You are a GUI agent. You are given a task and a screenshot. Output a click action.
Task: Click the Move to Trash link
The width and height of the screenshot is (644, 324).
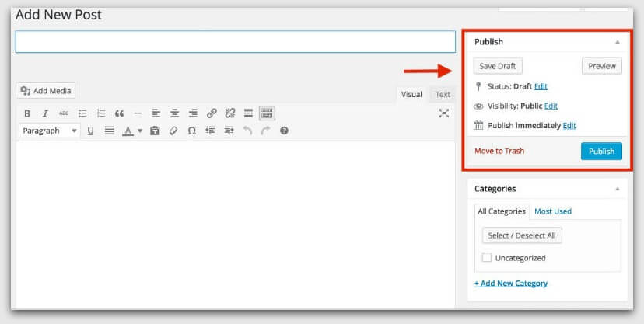(499, 151)
